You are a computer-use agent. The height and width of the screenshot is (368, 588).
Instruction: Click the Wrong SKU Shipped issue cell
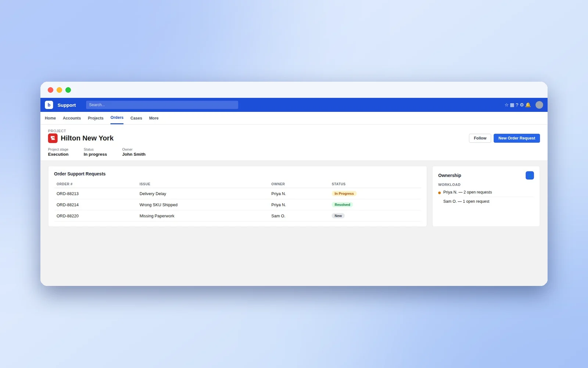pyautogui.click(x=158, y=205)
